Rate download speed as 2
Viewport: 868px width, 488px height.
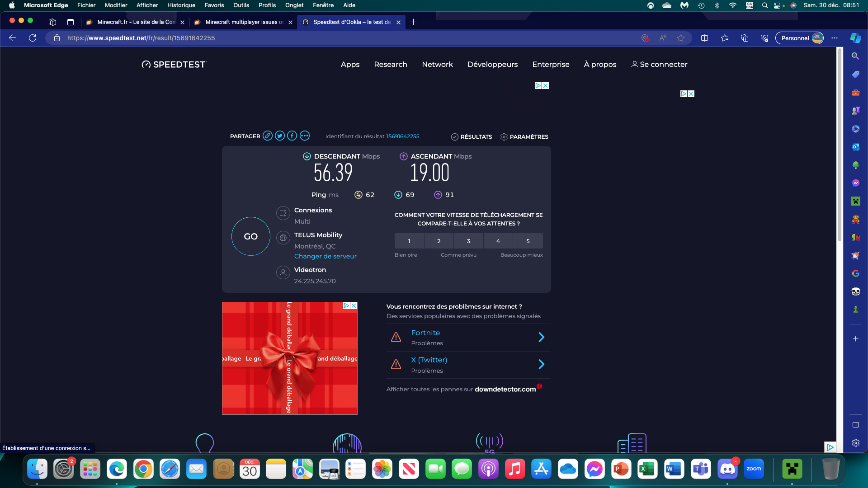(x=439, y=241)
